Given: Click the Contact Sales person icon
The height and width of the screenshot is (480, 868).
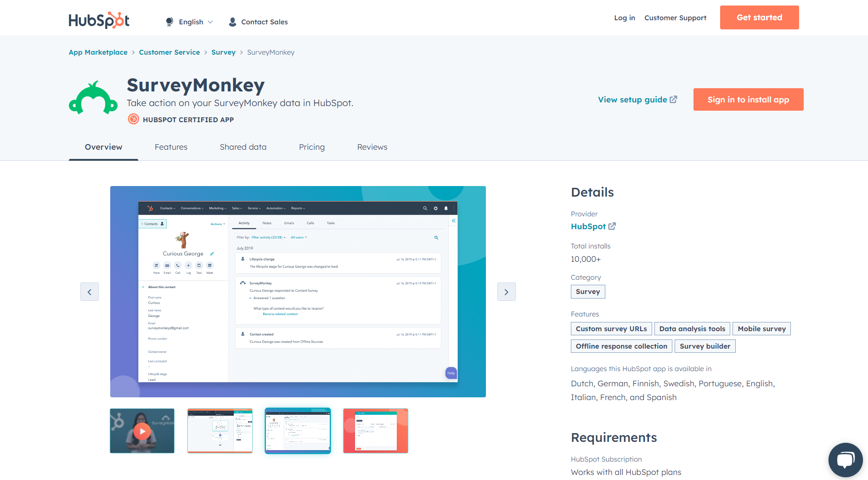Looking at the screenshot, I should (232, 22).
